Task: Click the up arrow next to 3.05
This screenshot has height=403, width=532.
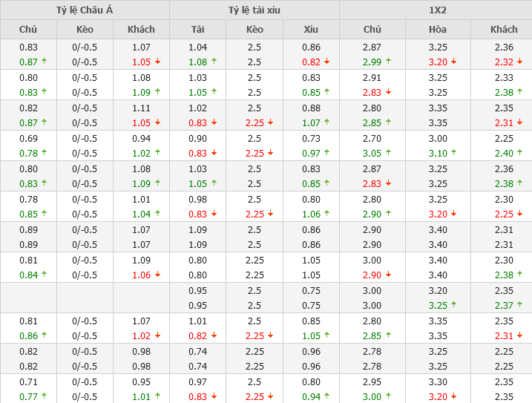Action: (x=390, y=153)
